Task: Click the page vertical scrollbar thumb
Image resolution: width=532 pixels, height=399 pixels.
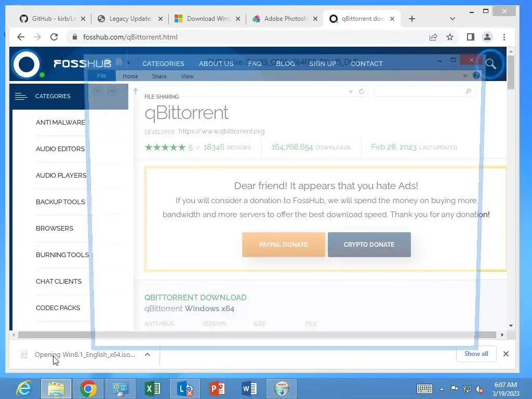Action: click(511, 72)
